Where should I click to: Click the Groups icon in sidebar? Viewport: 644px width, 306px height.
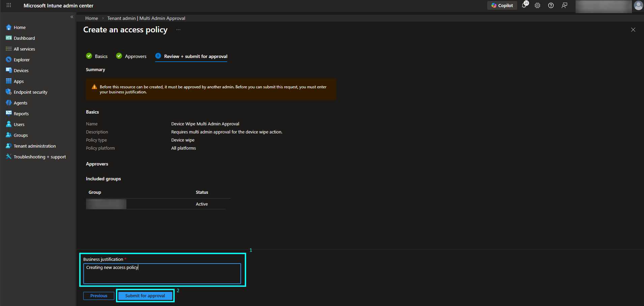point(9,135)
